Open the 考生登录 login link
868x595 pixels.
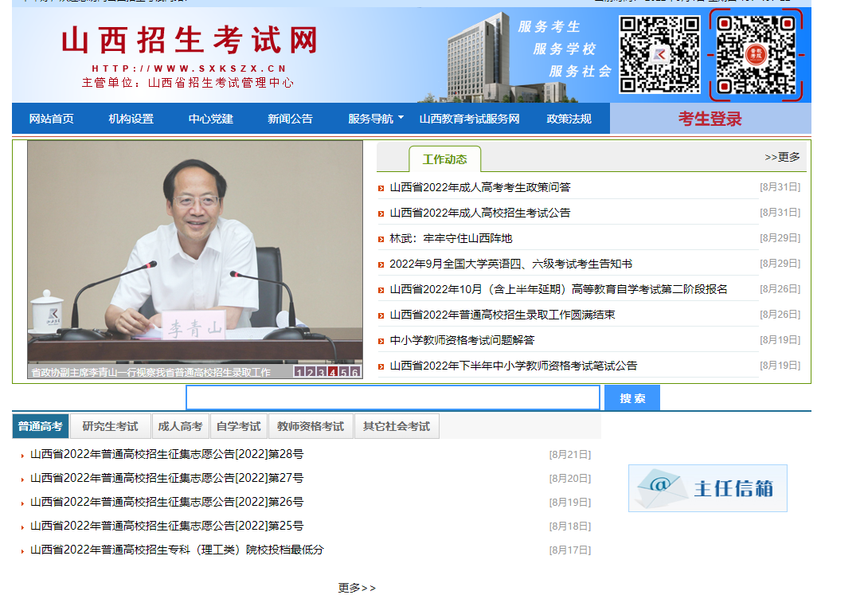pos(710,119)
